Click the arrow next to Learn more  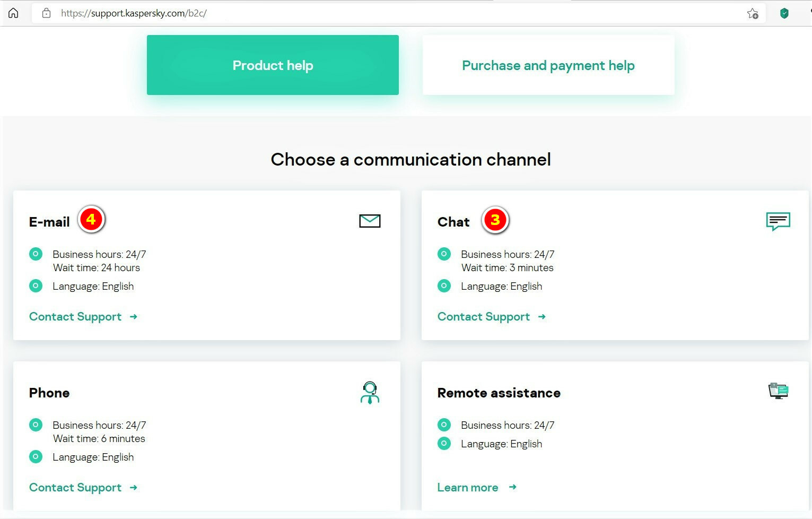coord(512,487)
